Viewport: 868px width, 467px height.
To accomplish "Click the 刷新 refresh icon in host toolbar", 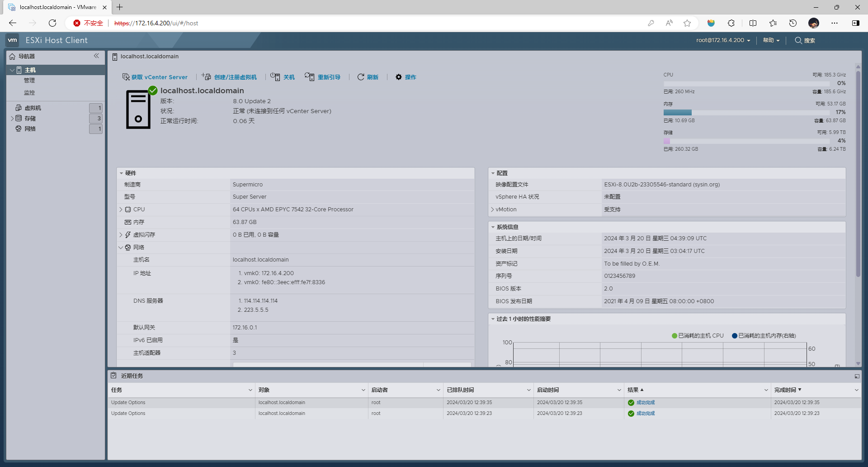I will pos(361,77).
